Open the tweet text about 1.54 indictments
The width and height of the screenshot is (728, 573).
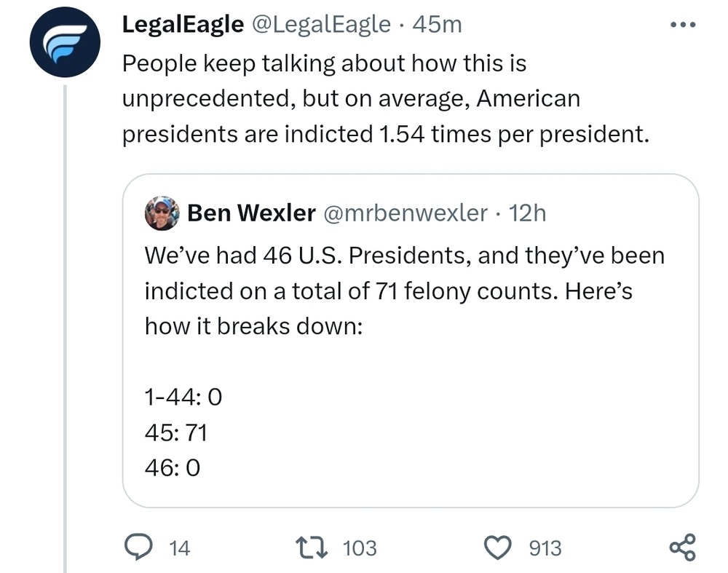384,100
